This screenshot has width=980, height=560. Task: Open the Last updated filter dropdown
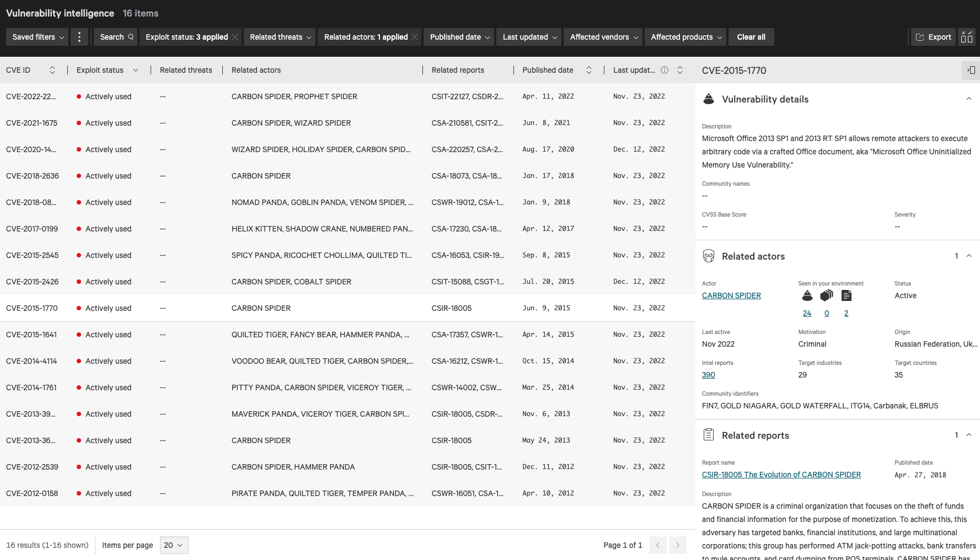(x=529, y=37)
